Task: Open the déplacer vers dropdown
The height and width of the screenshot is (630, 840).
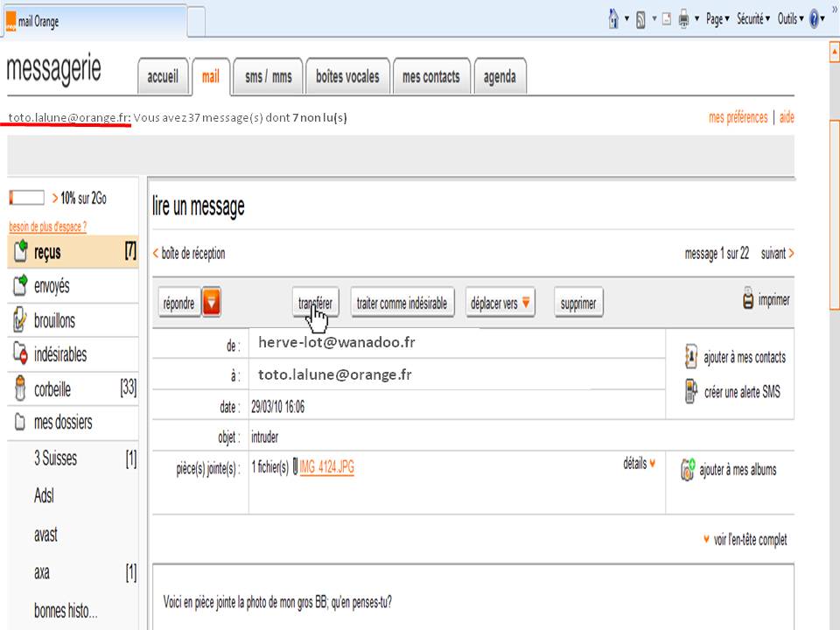Action: pos(500,303)
